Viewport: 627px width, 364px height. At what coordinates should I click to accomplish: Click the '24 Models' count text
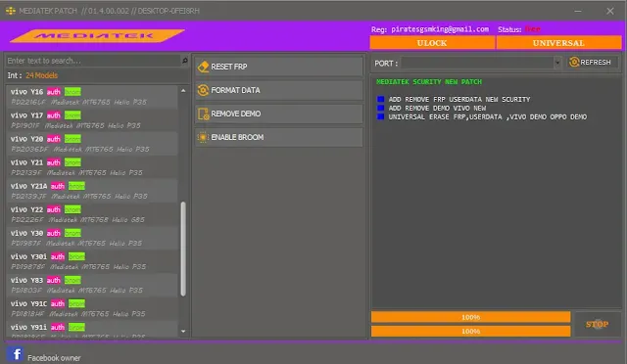pyautogui.click(x=41, y=75)
